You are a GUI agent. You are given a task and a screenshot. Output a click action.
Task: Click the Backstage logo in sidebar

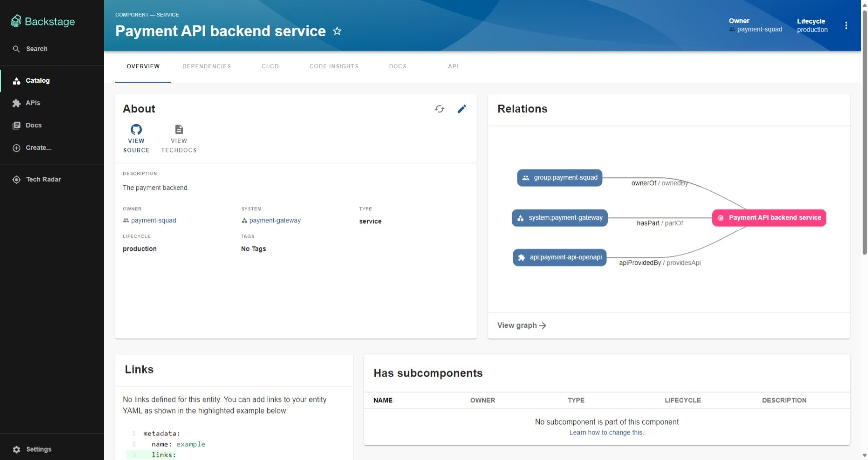pyautogui.click(x=43, y=21)
